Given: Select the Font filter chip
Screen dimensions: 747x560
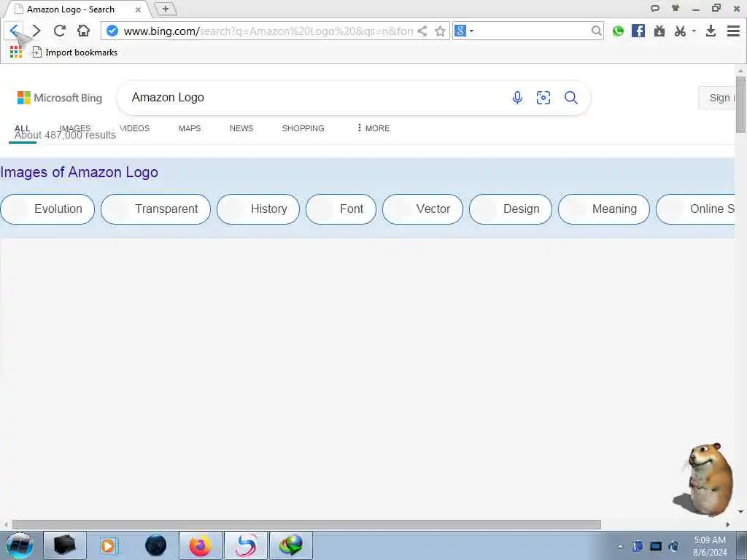Looking at the screenshot, I should [341, 209].
